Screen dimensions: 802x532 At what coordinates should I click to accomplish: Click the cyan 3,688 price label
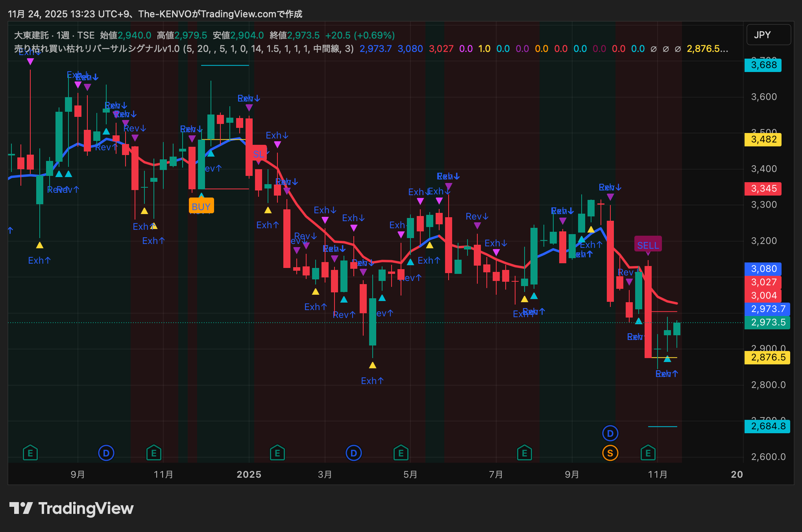click(x=763, y=65)
